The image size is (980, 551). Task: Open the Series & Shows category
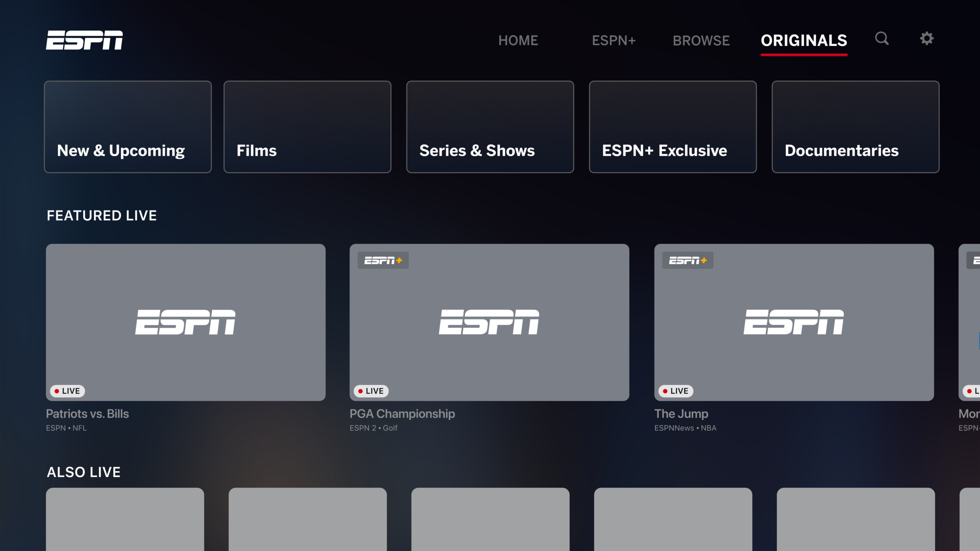[x=490, y=127]
